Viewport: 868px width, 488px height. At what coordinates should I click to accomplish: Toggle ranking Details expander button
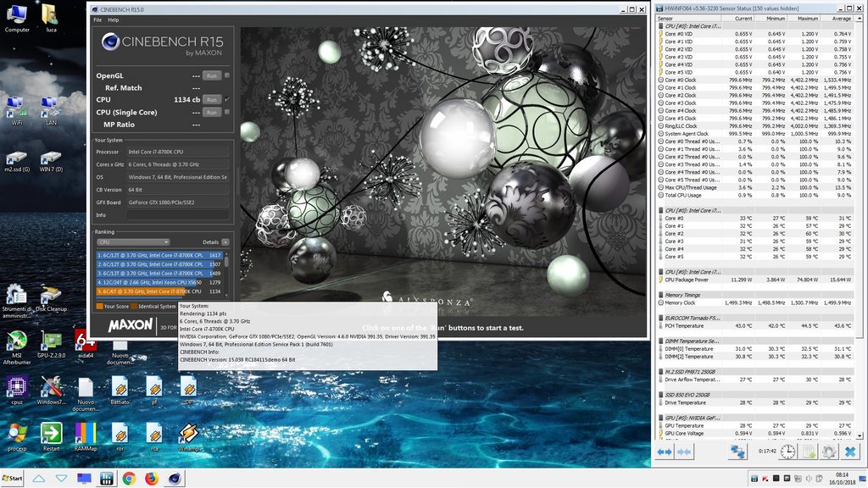(225, 241)
